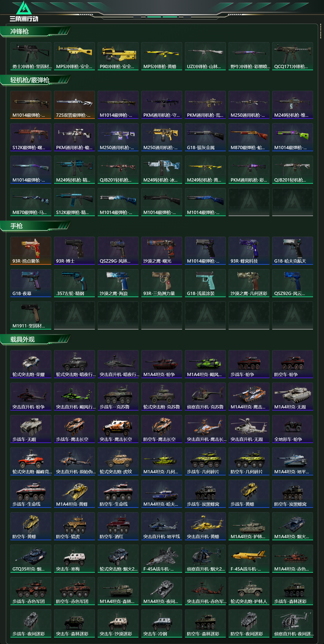Choose the G18-浅蓝涂装 pistol skin

(205, 283)
